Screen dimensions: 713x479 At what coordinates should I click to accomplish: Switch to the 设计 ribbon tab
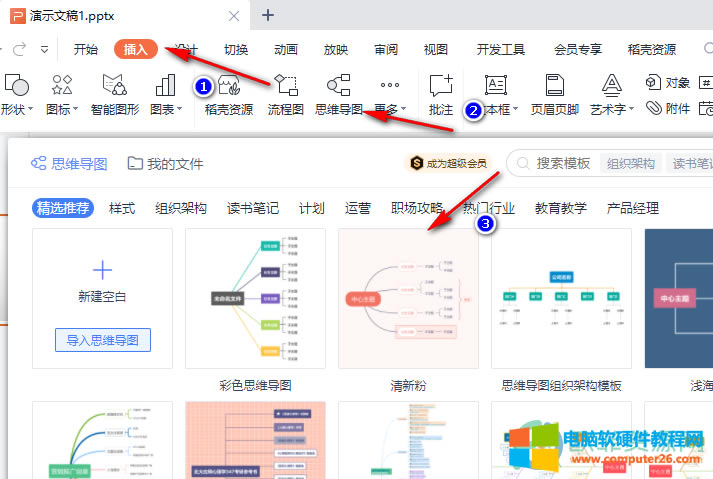pos(186,49)
